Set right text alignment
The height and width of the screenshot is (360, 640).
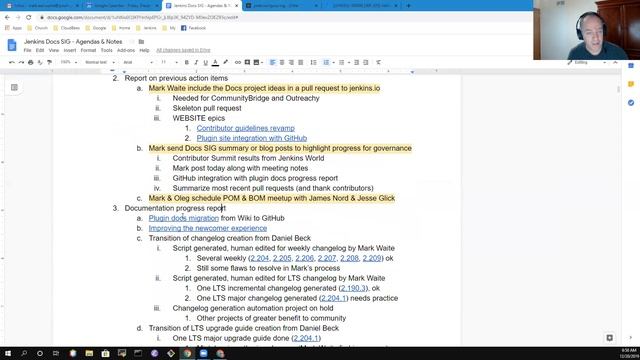pos(291,62)
